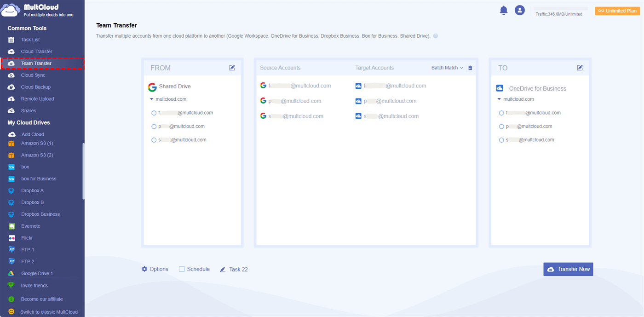Click the FTP 1 drive icon
This screenshot has width=644, height=317.
[x=11, y=250]
